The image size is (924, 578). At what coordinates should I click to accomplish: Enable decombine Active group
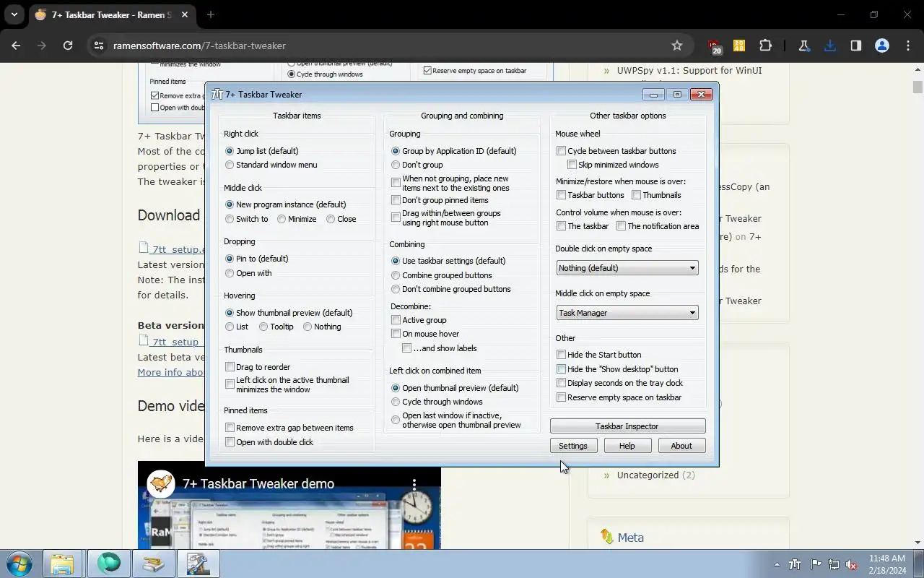pos(419,320)
